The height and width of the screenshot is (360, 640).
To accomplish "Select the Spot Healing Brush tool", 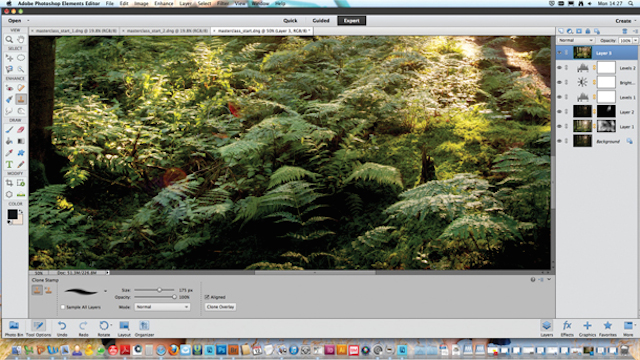I will point(21,88).
